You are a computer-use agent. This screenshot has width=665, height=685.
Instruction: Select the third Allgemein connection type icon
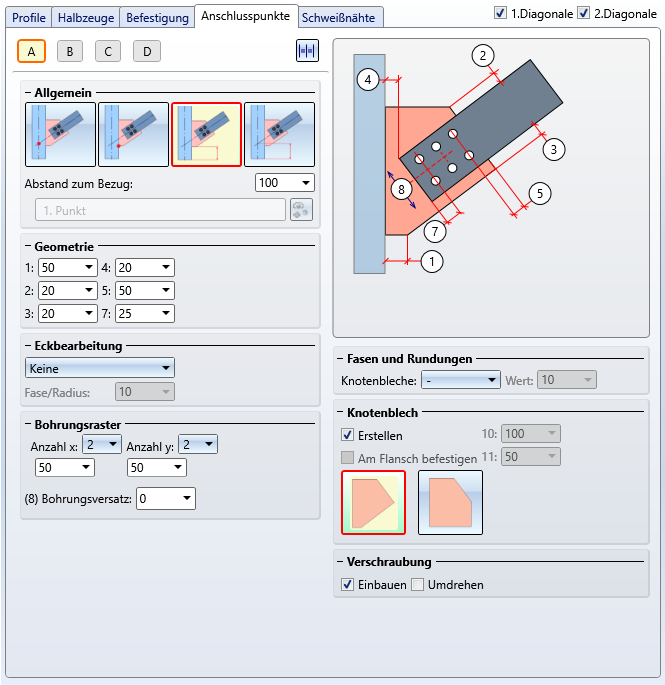point(206,135)
